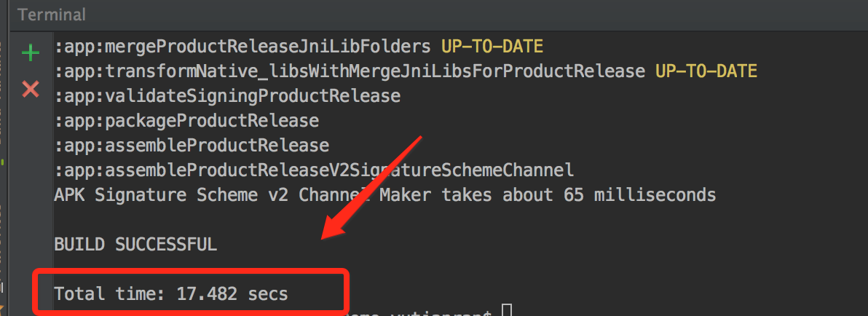Image resolution: width=868 pixels, height=316 pixels.
Task: Click the vertical tool window strip on left edge
Action: tap(3, 175)
